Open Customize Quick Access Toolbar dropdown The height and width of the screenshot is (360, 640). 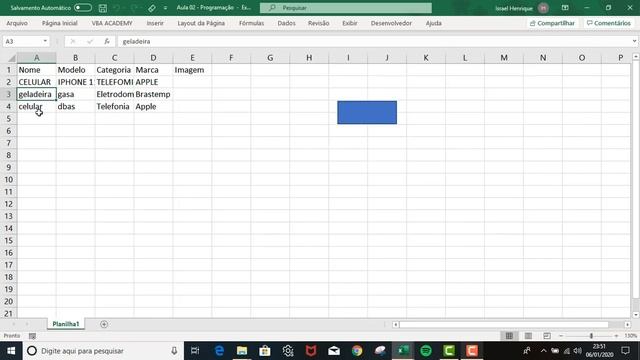coord(165,8)
